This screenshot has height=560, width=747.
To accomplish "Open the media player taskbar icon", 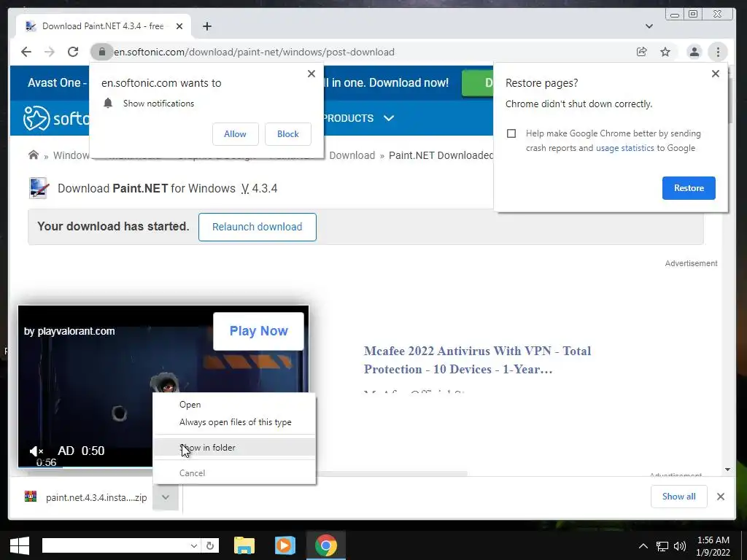I will point(285,545).
